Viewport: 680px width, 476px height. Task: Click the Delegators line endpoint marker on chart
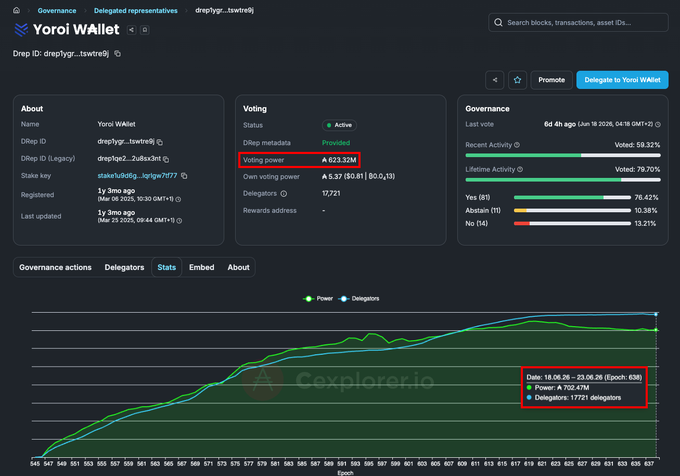pyautogui.click(x=656, y=314)
